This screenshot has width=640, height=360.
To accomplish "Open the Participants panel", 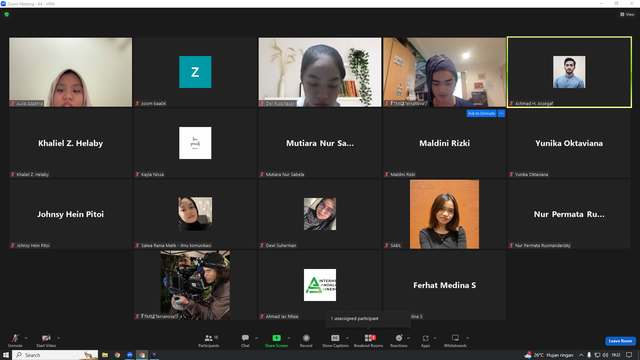I will pyautogui.click(x=209, y=340).
